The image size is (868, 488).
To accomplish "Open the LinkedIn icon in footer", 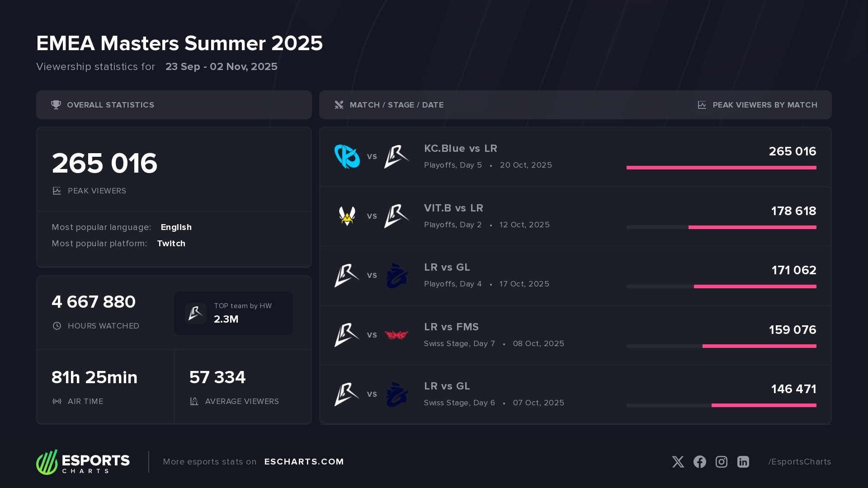I will (743, 462).
